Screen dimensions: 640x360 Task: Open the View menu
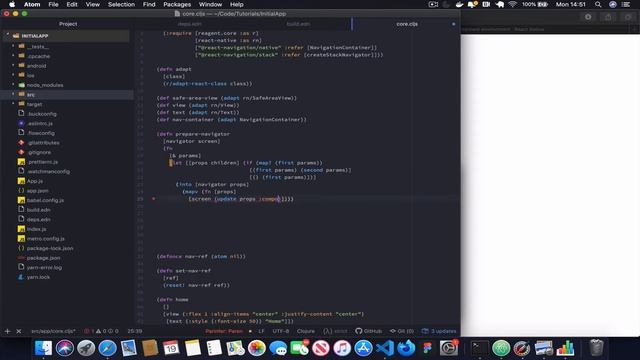(93, 4)
